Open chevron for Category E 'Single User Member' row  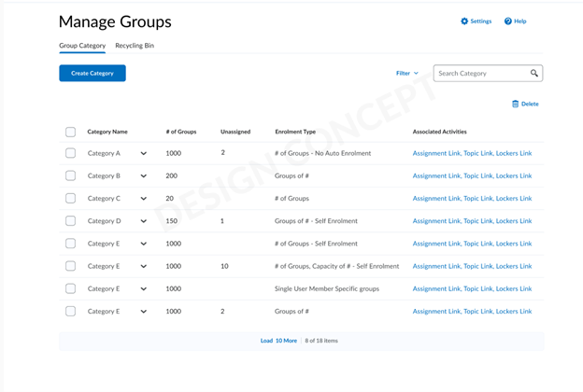point(144,289)
